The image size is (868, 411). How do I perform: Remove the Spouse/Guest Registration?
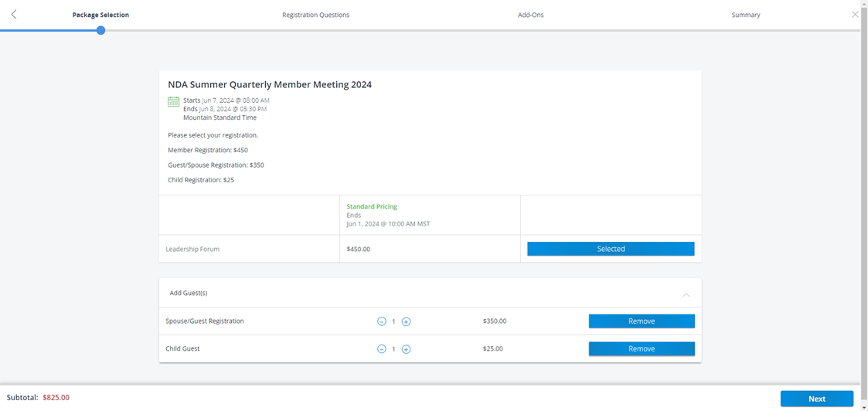coord(642,321)
